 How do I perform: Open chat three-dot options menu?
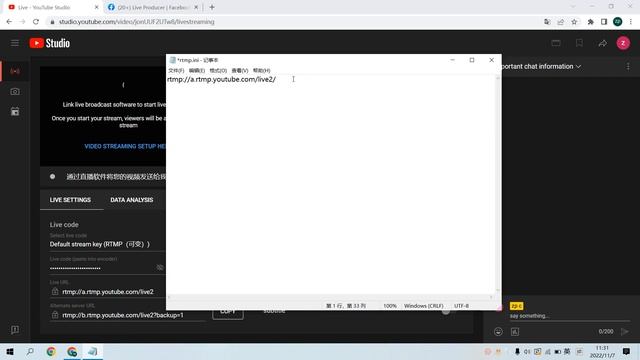tap(628, 67)
